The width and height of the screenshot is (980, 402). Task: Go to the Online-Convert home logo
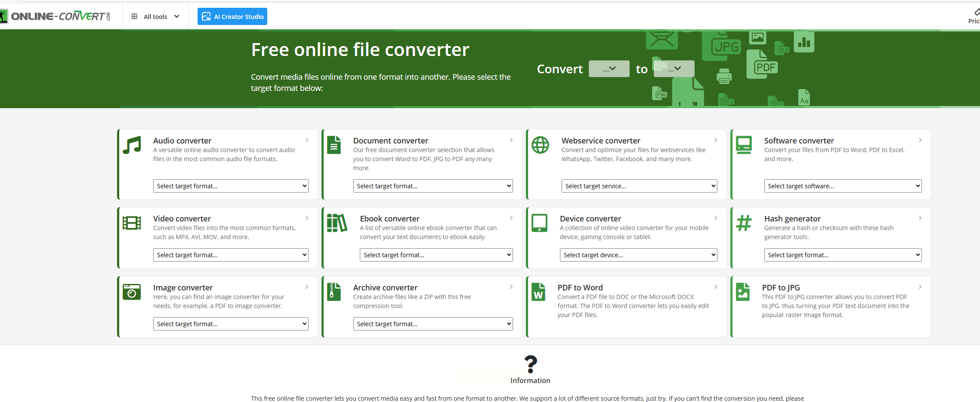tap(56, 16)
